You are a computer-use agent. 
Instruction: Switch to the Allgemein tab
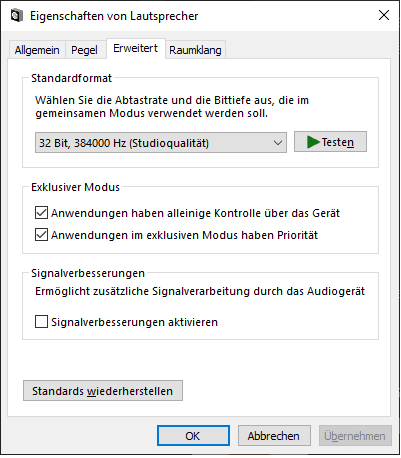coord(37,50)
